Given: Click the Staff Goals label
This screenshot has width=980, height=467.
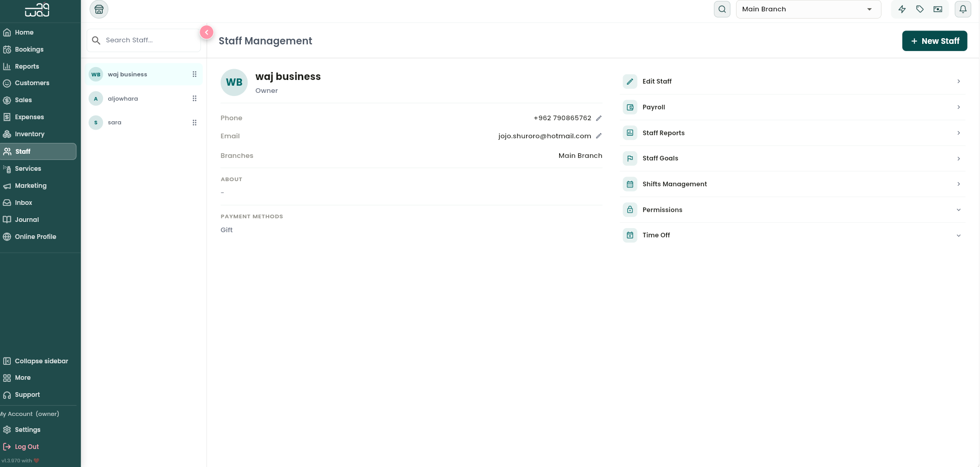Looking at the screenshot, I should [x=660, y=158].
